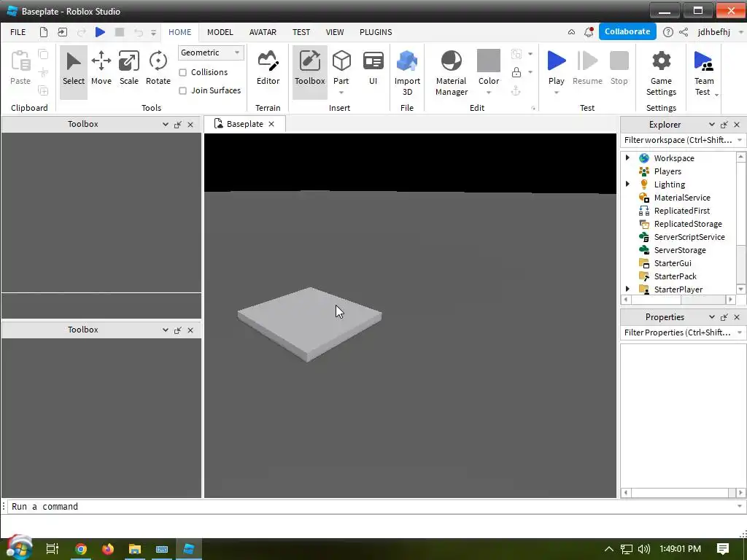Close the upper Toolbox panel

coord(190,124)
